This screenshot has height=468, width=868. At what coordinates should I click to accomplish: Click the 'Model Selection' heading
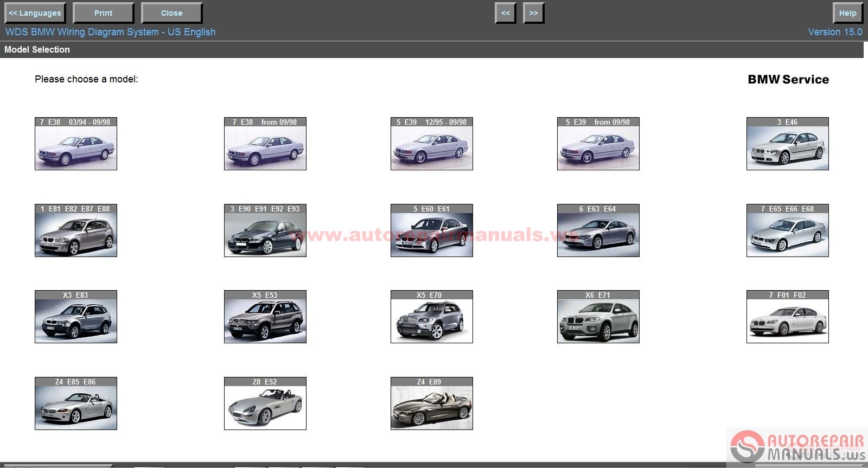point(37,49)
